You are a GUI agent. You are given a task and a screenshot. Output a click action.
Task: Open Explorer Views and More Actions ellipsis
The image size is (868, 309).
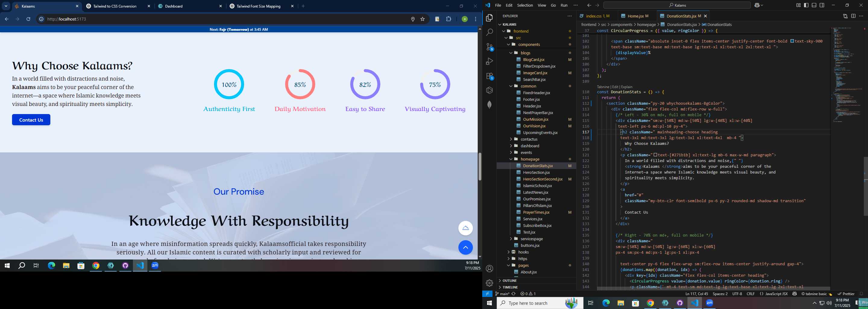pos(569,16)
